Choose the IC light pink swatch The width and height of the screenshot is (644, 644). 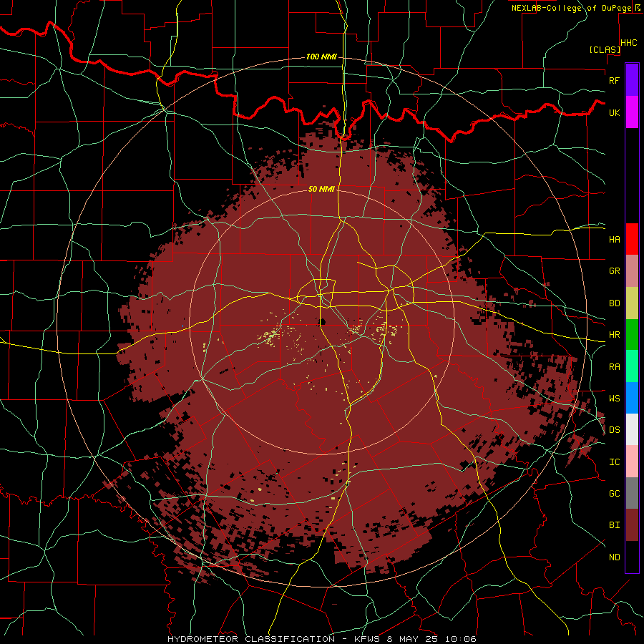(x=632, y=462)
